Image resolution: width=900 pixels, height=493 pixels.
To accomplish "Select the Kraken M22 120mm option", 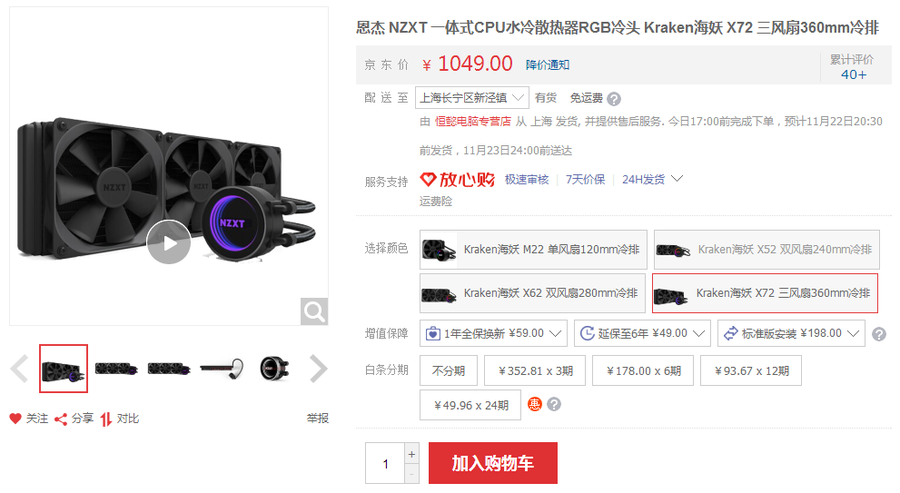I will 533,250.
